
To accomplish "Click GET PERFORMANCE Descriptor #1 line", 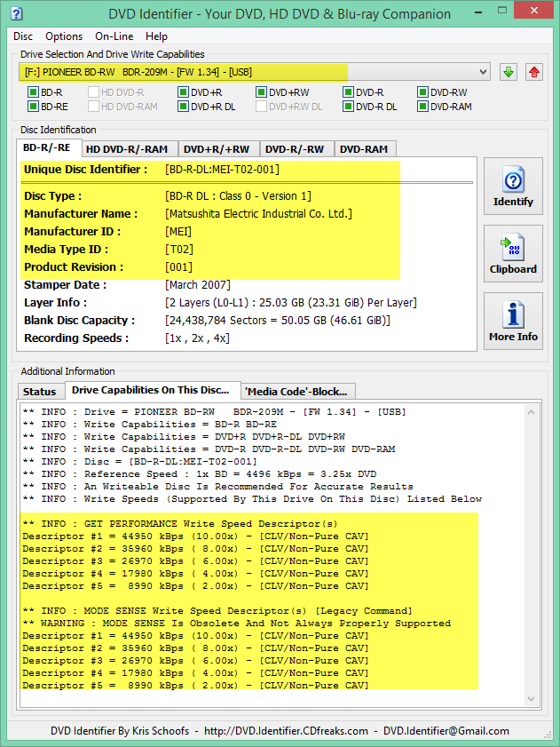I will (x=196, y=536).
